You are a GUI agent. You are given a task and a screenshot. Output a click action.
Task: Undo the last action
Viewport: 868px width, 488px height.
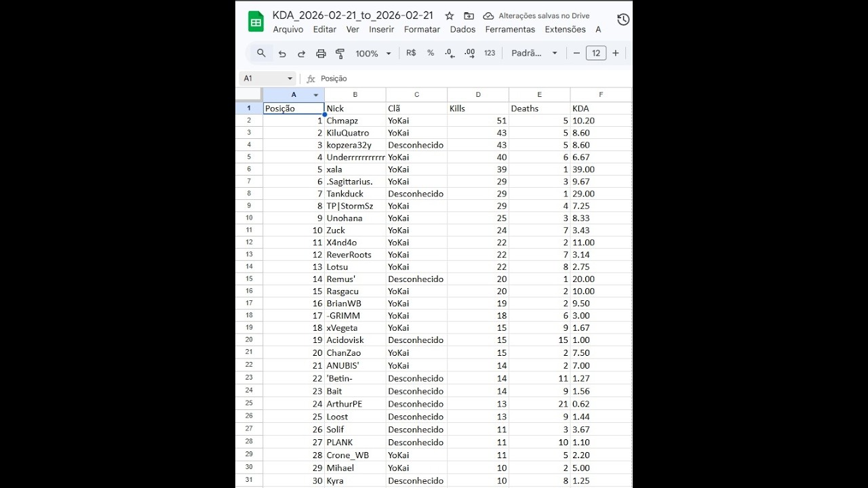pos(282,54)
